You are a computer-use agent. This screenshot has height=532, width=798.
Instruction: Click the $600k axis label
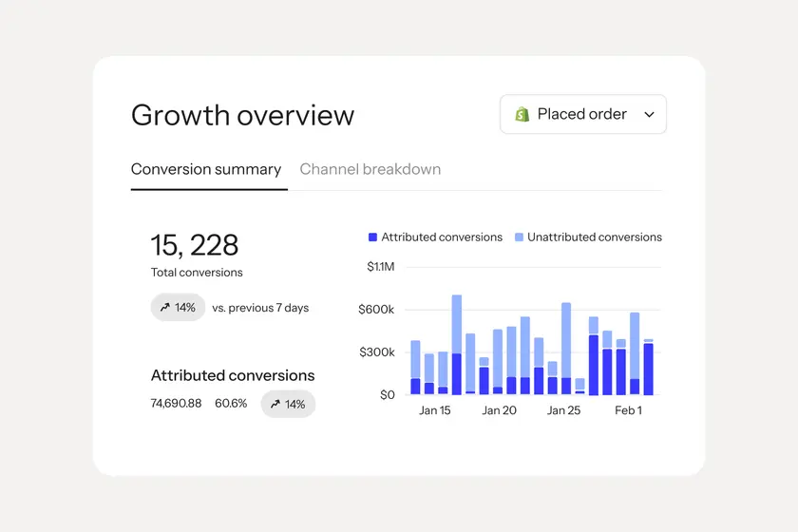(x=376, y=310)
